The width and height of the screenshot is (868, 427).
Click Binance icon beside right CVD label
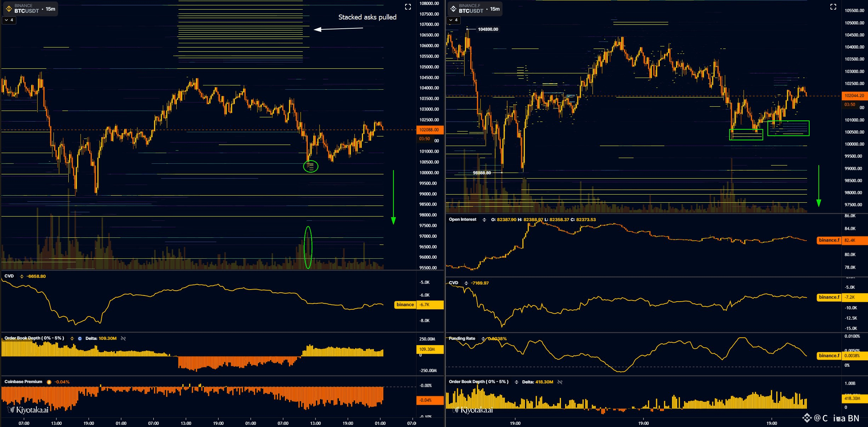(x=466, y=283)
